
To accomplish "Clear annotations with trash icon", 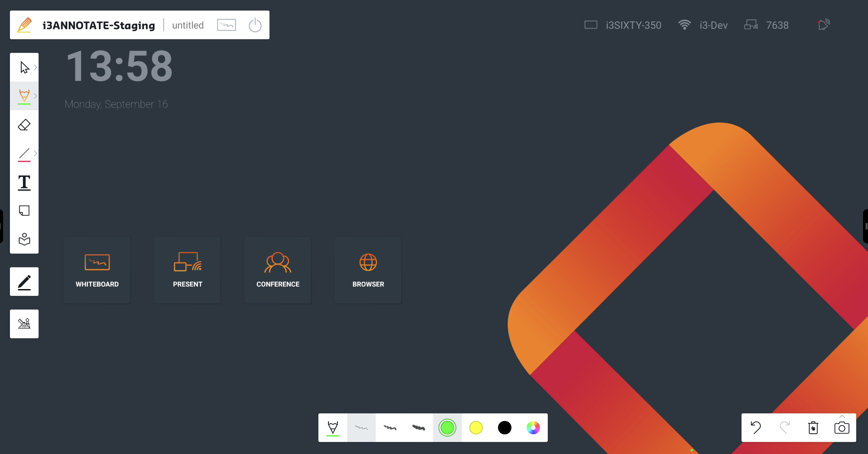I will (813, 428).
